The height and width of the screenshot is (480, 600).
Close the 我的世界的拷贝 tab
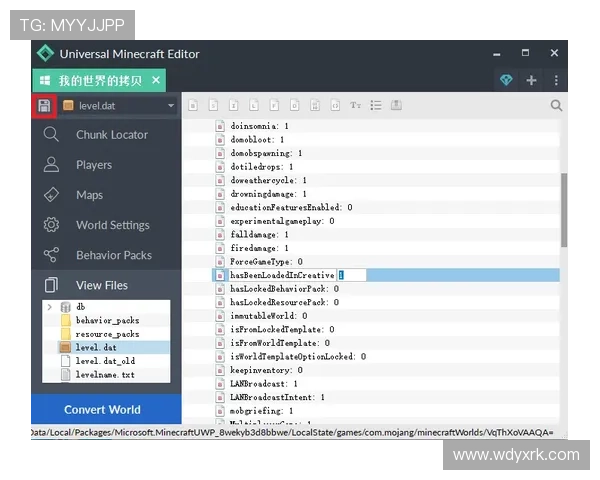(x=156, y=80)
